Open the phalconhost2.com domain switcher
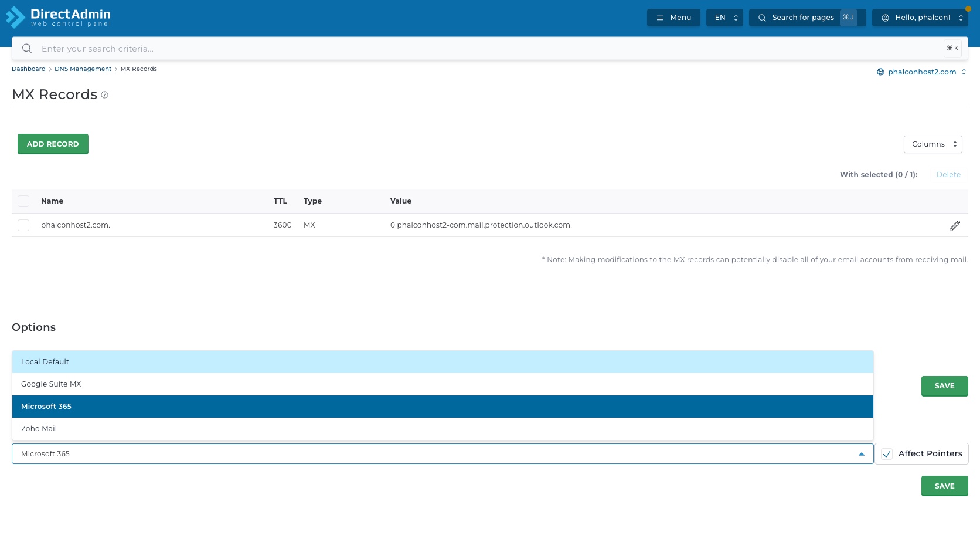The width and height of the screenshot is (980, 552). [x=921, y=72]
